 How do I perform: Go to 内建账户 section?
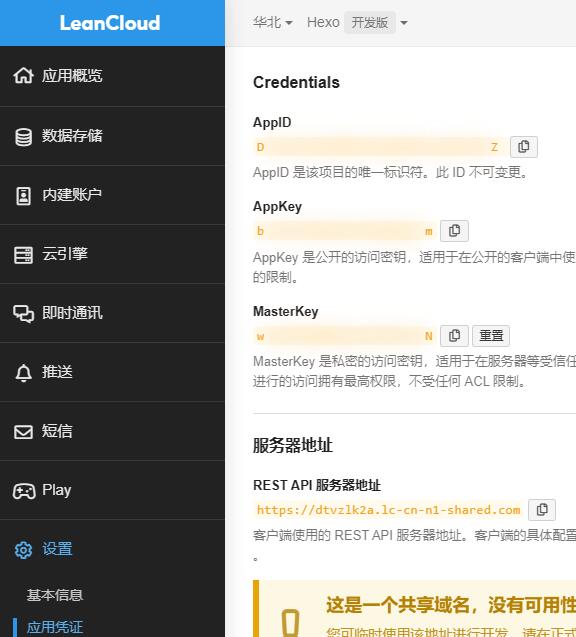coord(112,195)
